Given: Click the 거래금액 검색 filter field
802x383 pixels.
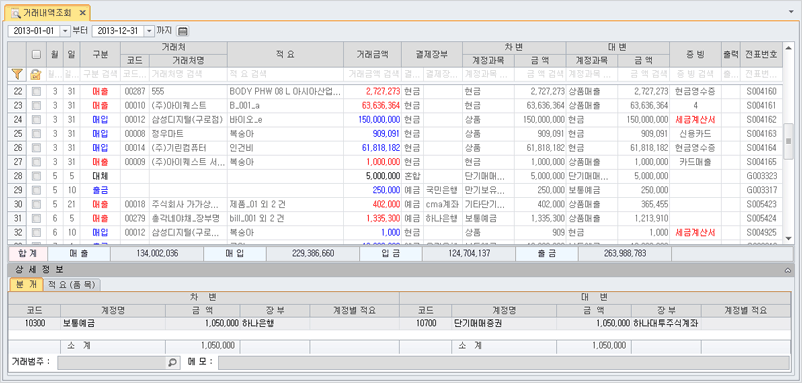Looking at the screenshot, I should click(372, 75).
